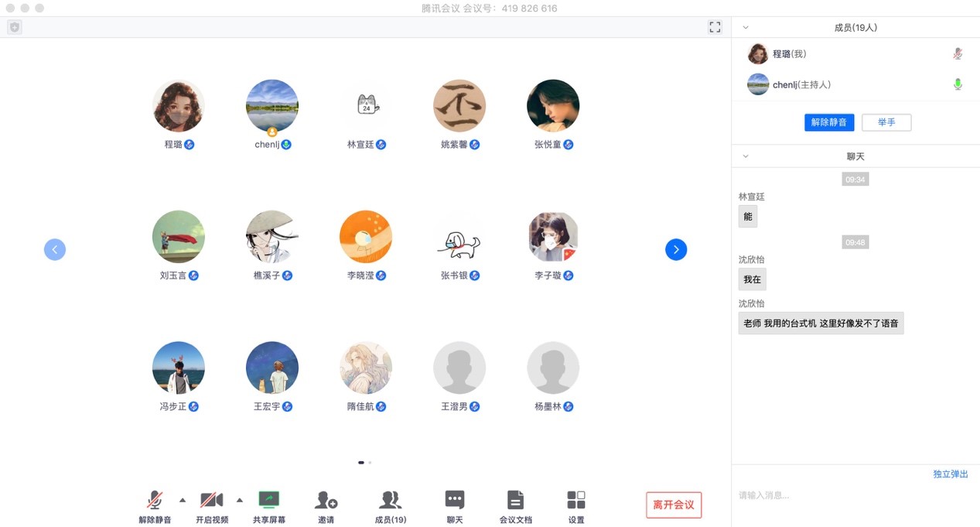Collapse the Members (成员) panel chevron
Viewport: 980px width, 527px height.
746,27
